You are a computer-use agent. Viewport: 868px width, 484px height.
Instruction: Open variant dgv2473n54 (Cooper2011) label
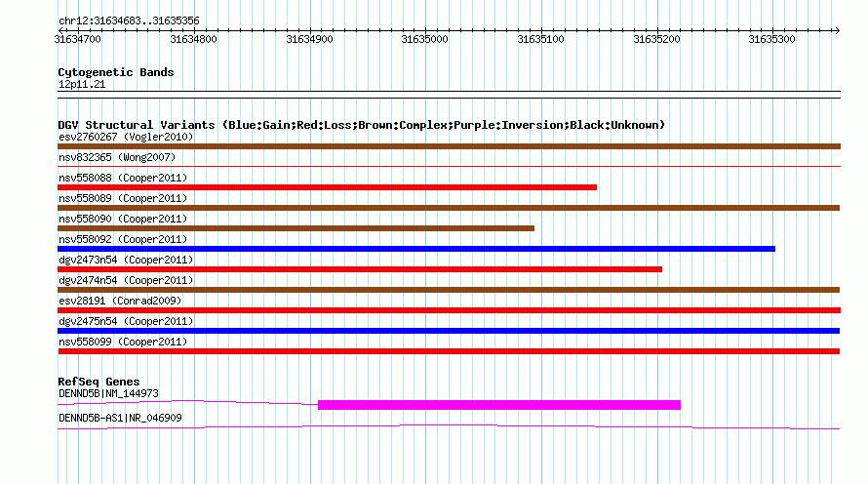tap(126, 260)
